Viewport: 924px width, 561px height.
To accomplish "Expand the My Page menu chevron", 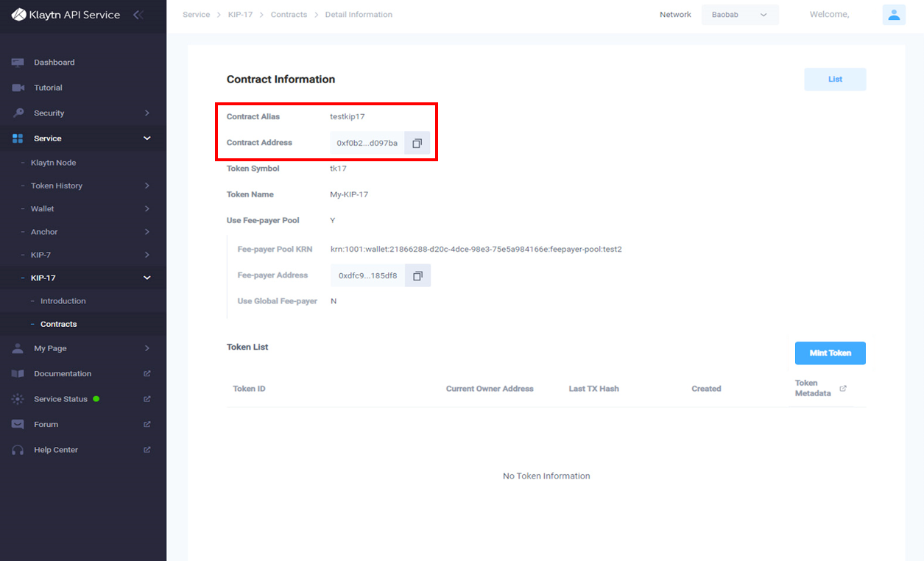I will pyautogui.click(x=147, y=348).
